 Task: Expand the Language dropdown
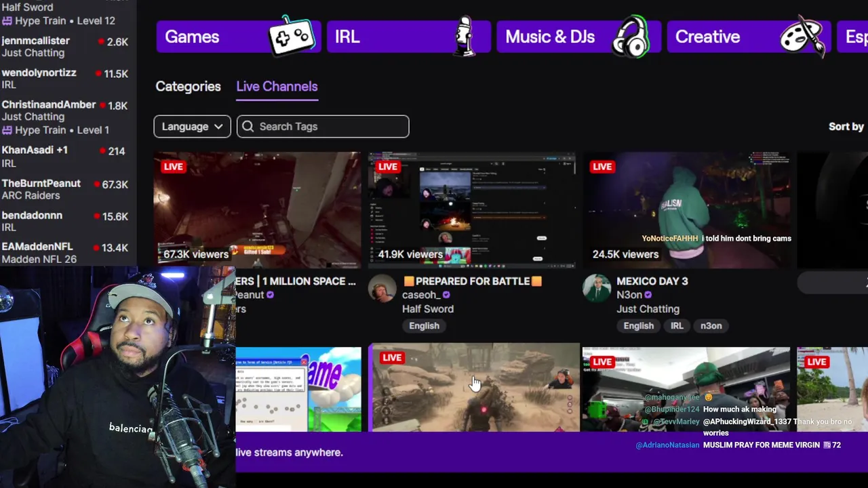click(192, 126)
